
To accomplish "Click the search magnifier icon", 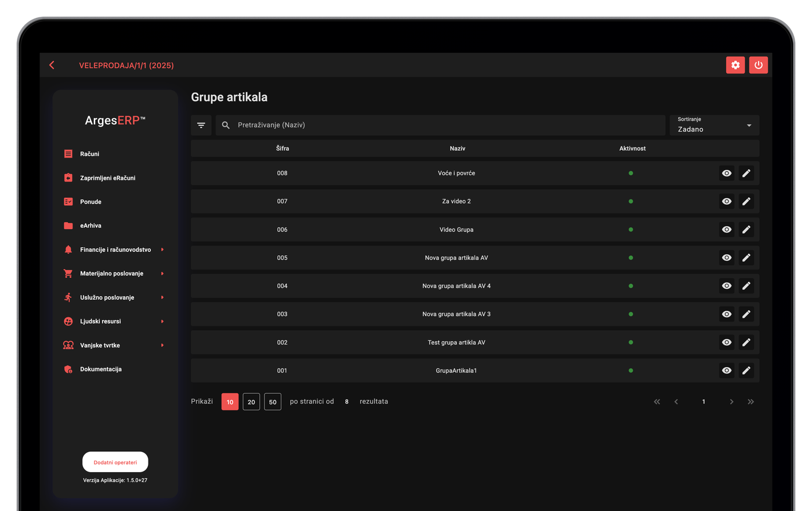I will pos(226,125).
